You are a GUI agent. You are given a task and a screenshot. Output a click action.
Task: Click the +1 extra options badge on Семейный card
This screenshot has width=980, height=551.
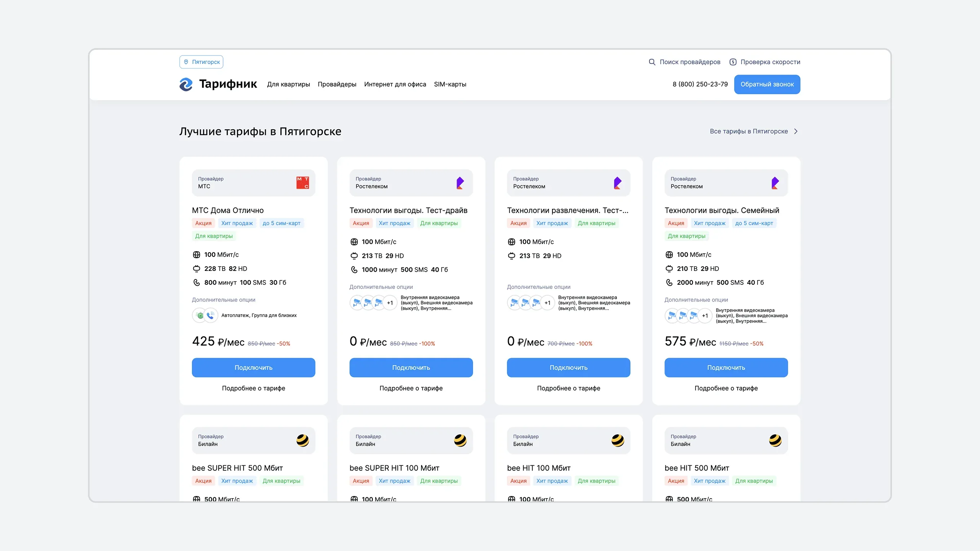(705, 316)
